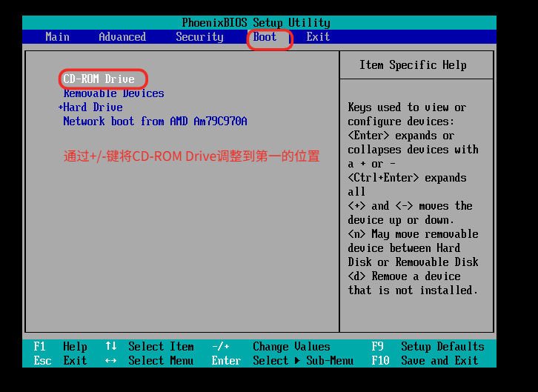The width and height of the screenshot is (538, 392).
Task: Click the Setup Defaults legend text
Action: 442,346
